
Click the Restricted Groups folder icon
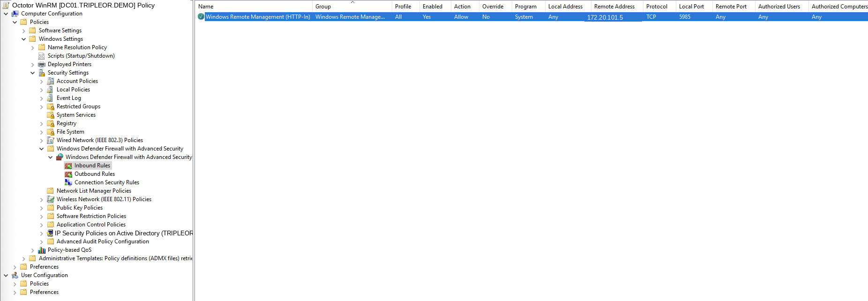[51, 106]
